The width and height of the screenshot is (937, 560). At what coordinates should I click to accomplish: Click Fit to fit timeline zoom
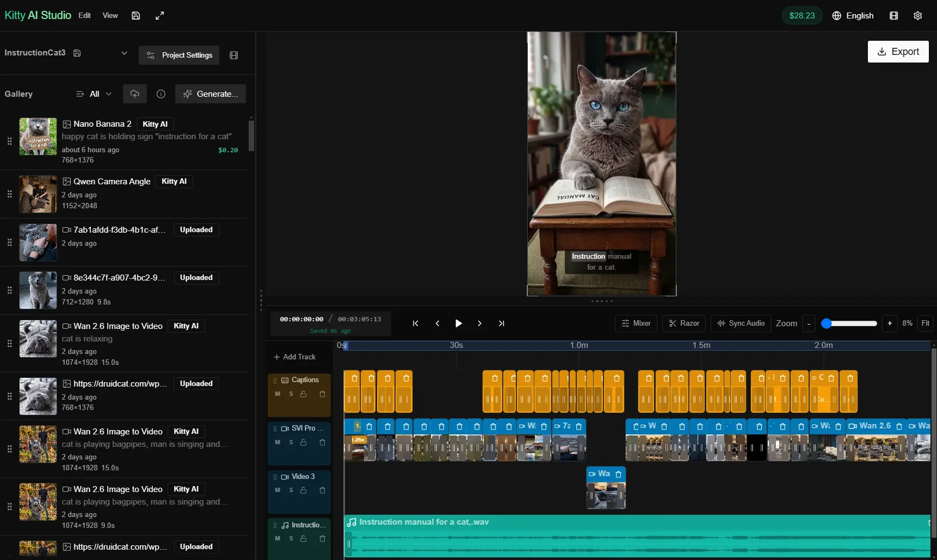click(926, 323)
